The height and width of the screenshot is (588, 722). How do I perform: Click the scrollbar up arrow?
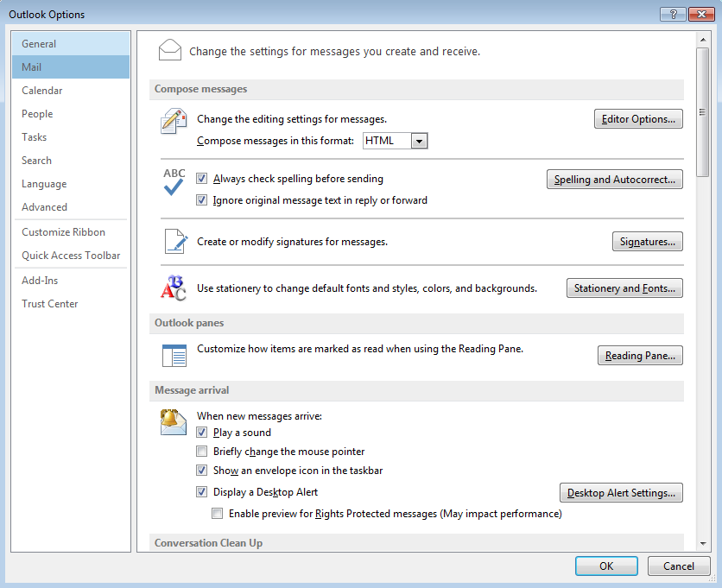click(703, 40)
